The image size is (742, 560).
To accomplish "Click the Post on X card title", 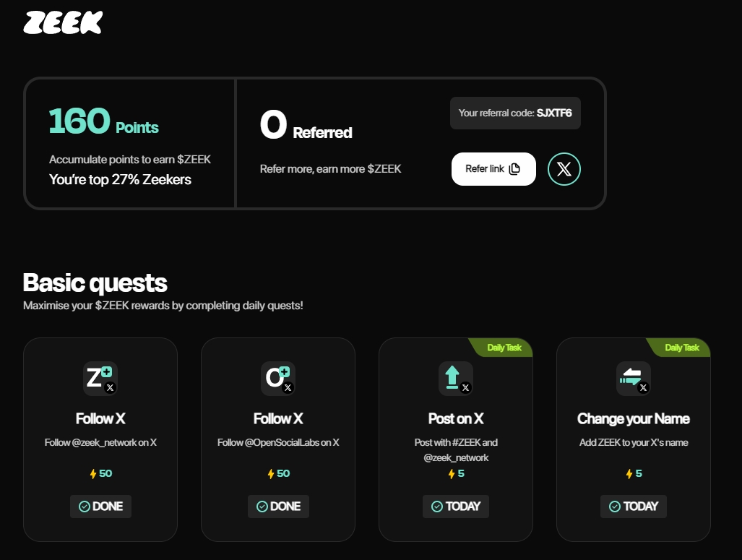I will (456, 418).
